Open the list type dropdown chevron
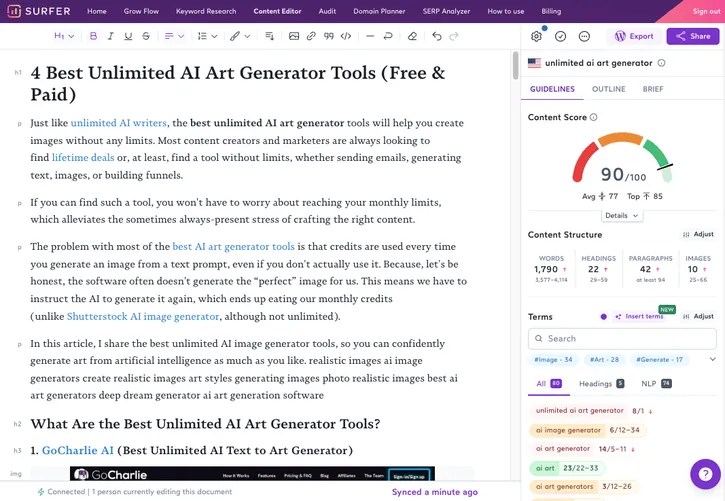This screenshot has width=725, height=501. click(x=214, y=36)
